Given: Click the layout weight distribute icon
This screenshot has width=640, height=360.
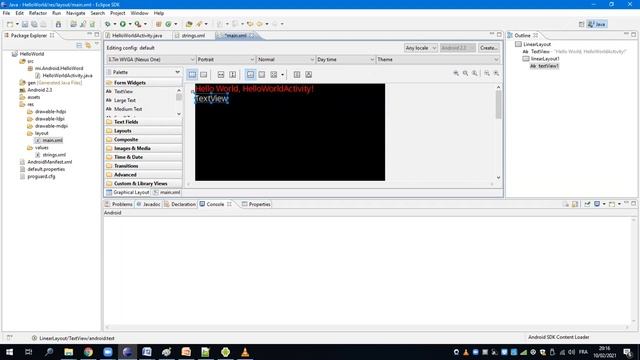Looking at the screenshot, I should point(297,74).
